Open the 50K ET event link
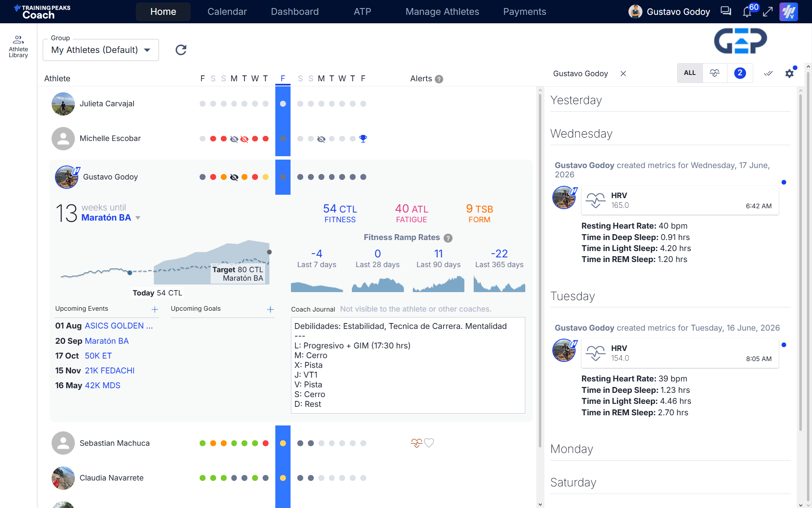The image size is (812, 508). tap(98, 356)
